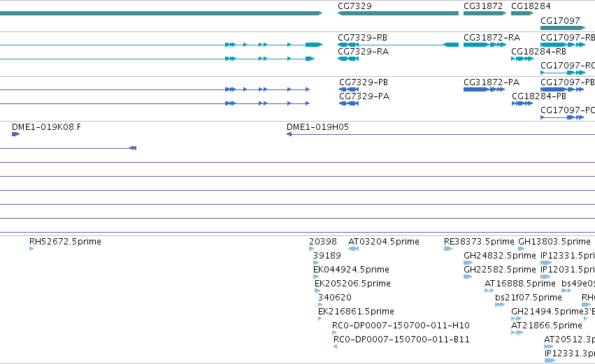The height and width of the screenshot is (364, 595).
Task: Open transcript CG7329-RB label
Action: tap(362, 38)
